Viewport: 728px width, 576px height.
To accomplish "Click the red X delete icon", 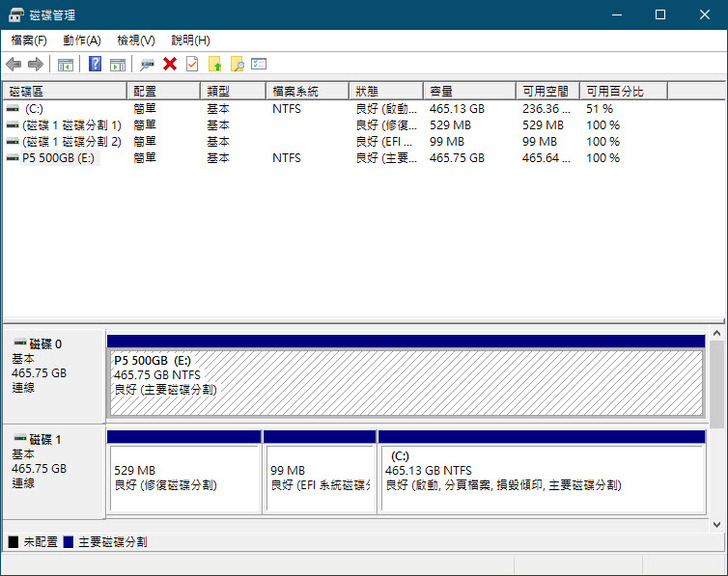I will (x=170, y=64).
